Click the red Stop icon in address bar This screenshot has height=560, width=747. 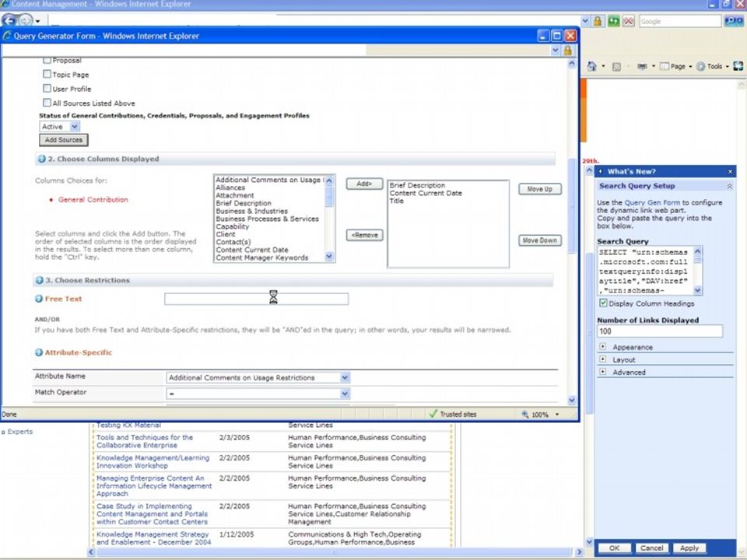point(629,21)
